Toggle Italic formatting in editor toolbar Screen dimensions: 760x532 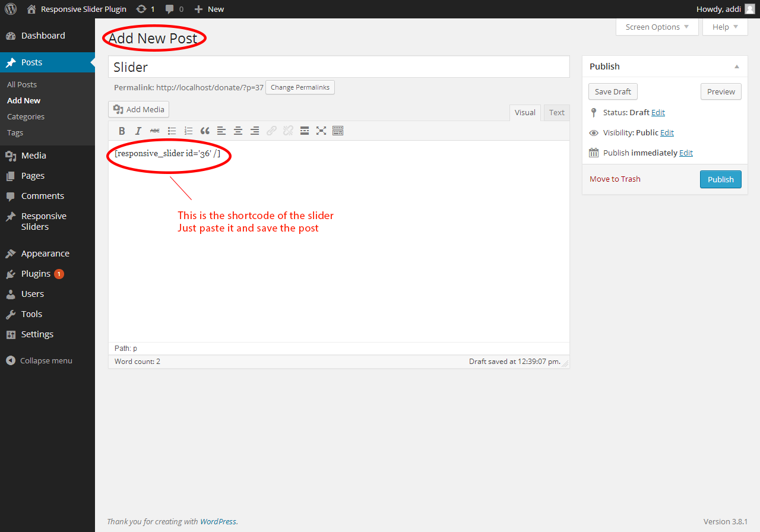[138, 131]
